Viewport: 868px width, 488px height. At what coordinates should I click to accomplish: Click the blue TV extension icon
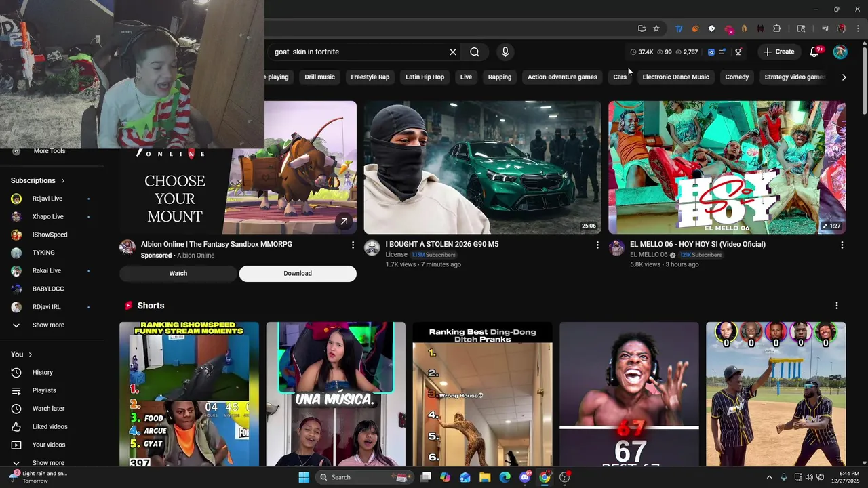pos(679,28)
